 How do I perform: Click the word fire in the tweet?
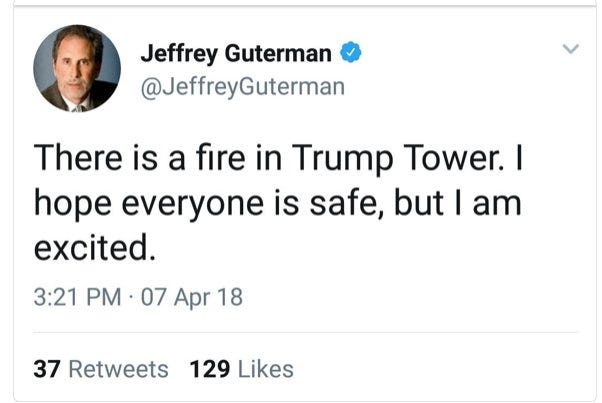220,157
